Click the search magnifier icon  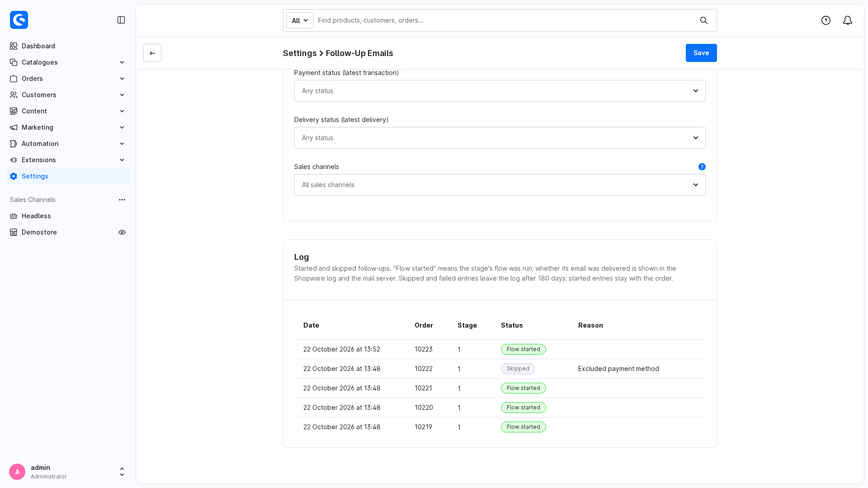tap(704, 20)
